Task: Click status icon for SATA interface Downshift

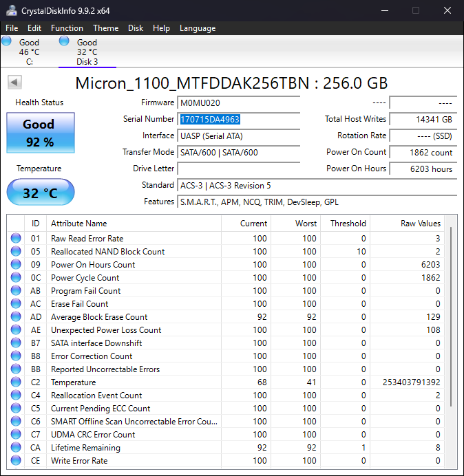Action: [x=16, y=343]
